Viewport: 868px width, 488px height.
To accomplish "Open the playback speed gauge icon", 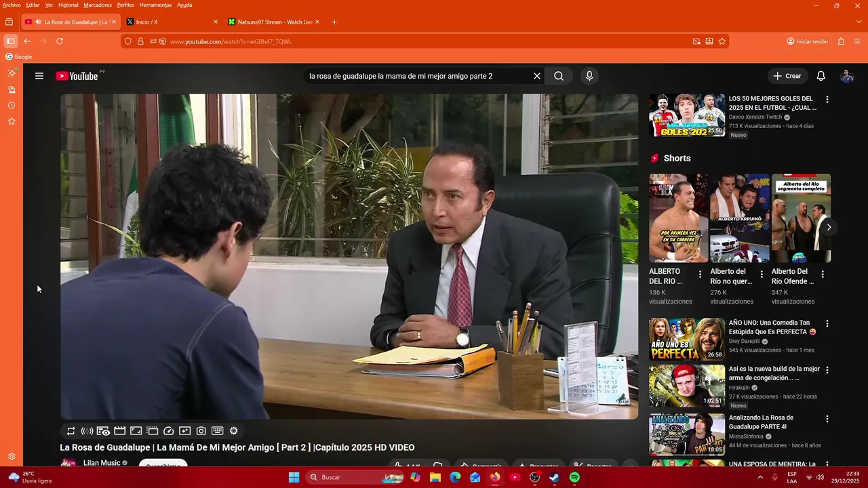I will click(x=169, y=431).
